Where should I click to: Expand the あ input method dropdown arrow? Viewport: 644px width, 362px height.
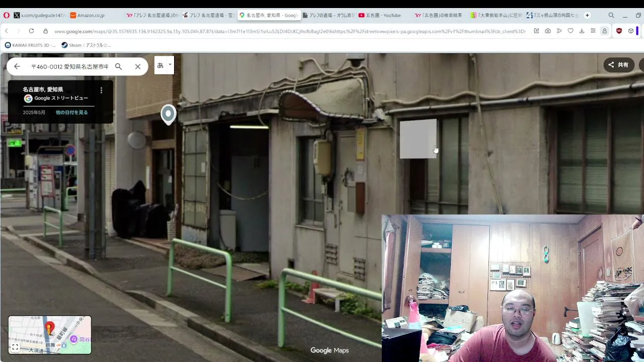pyautogui.click(x=170, y=65)
